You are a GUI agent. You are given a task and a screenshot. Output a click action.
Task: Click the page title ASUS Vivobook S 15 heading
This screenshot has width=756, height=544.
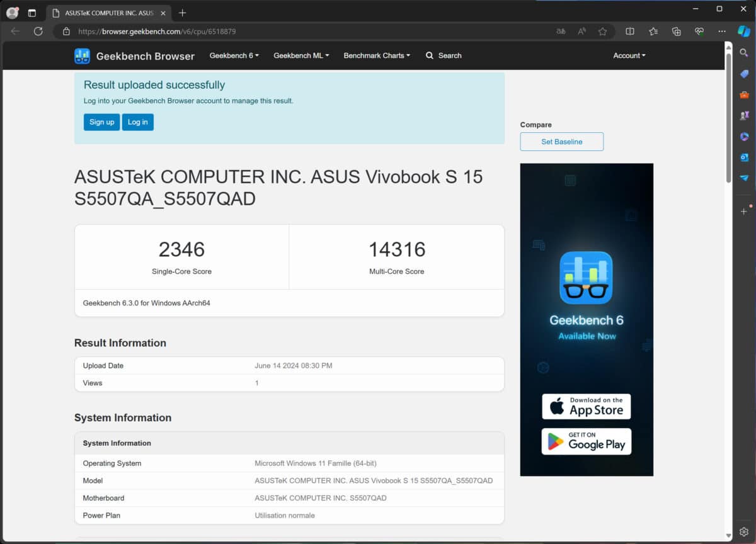(278, 187)
